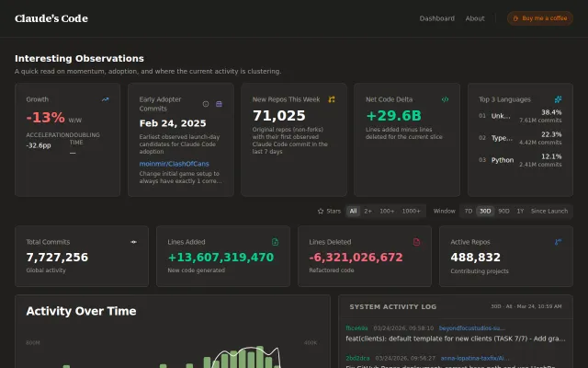
Task: Click the Buy me a coffee button
Action: pos(540,18)
